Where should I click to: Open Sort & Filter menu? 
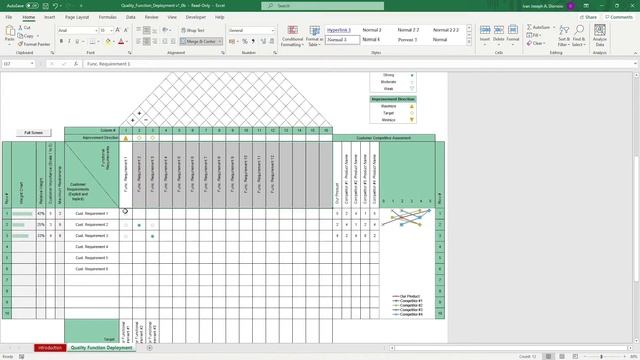tap(564, 36)
